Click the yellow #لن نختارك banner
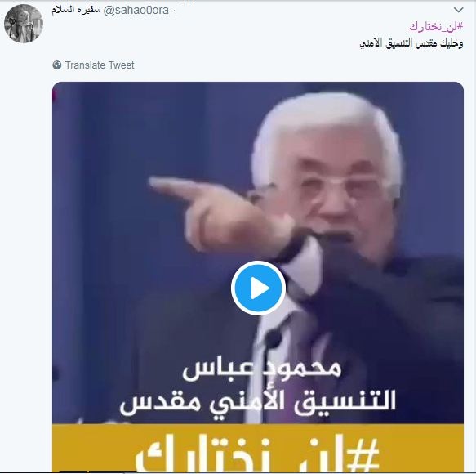 pyautogui.click(x=258, y=448)
